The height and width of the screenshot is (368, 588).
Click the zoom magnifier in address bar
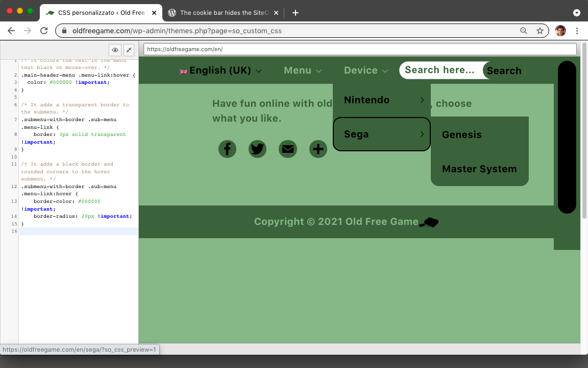pyautogui.click(x=524, y=31)
